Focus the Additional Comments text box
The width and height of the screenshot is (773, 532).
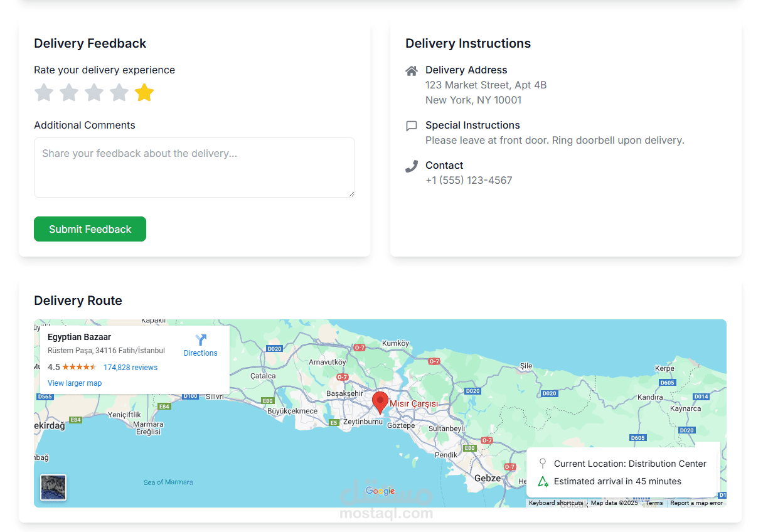coord(195,168)
